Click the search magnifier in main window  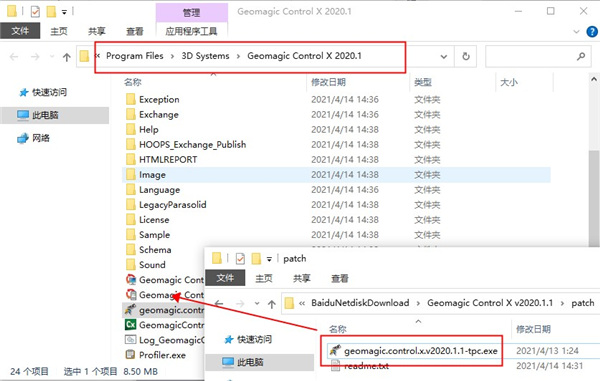click(581, 56)
